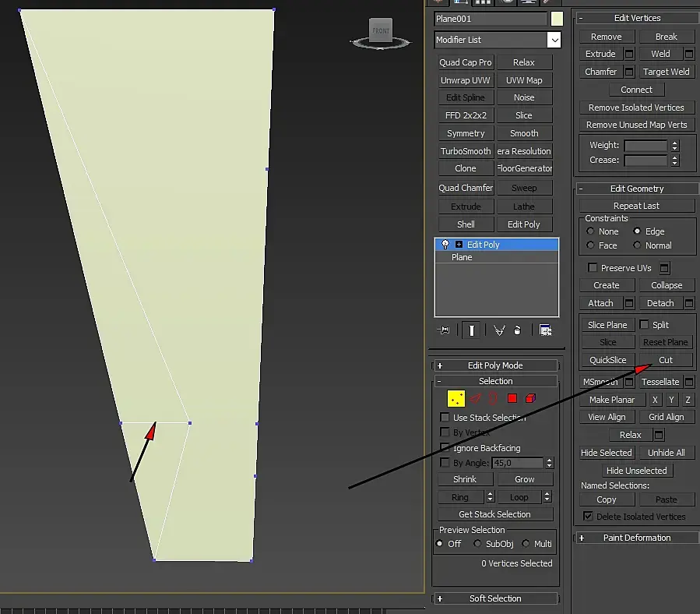700x614 pixels.
Task: Open Weld settings box icon
Action: pos(688,54)
